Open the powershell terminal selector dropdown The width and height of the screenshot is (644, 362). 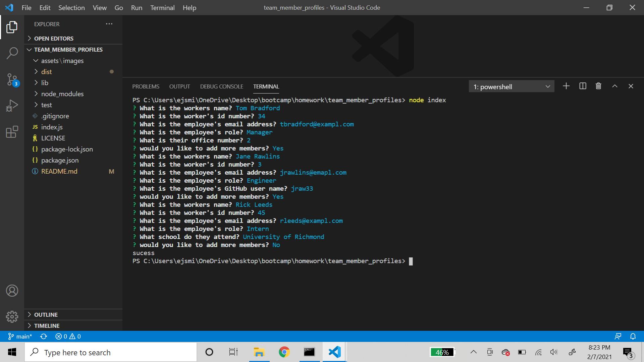point(511,86)
